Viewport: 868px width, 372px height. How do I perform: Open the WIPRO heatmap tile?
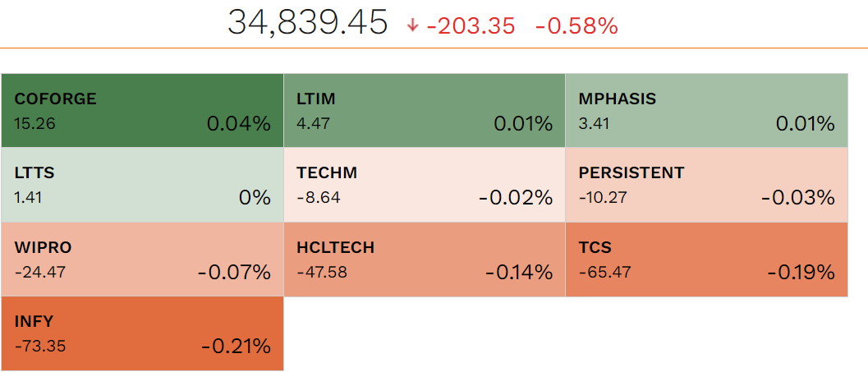pyautogui.click(x=142, y=259)
